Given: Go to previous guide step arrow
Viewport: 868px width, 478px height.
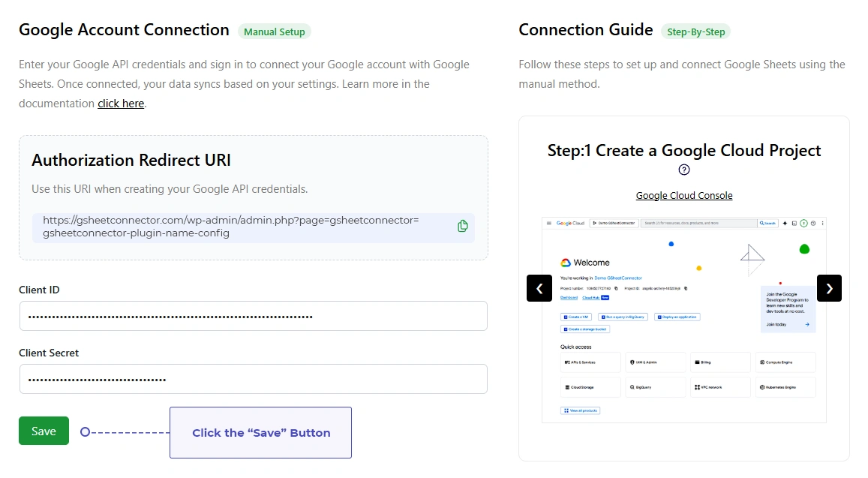Looking at the screenshot, I should click(x=539, y=288).
